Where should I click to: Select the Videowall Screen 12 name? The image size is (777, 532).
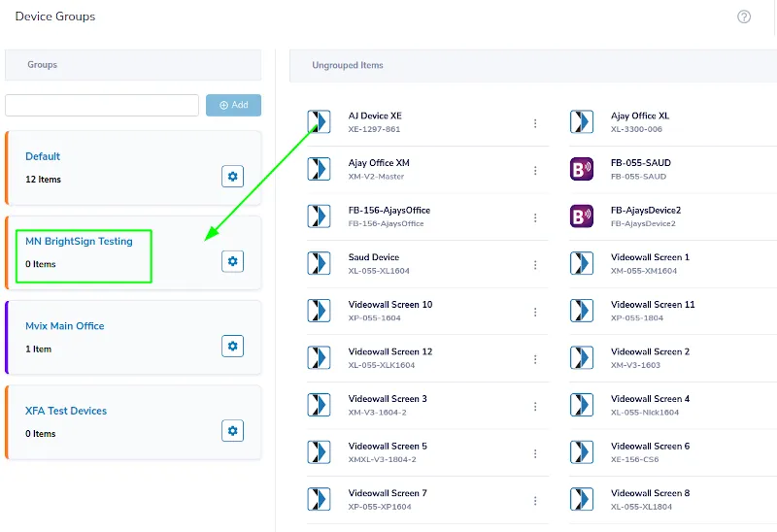pos(390,351)
